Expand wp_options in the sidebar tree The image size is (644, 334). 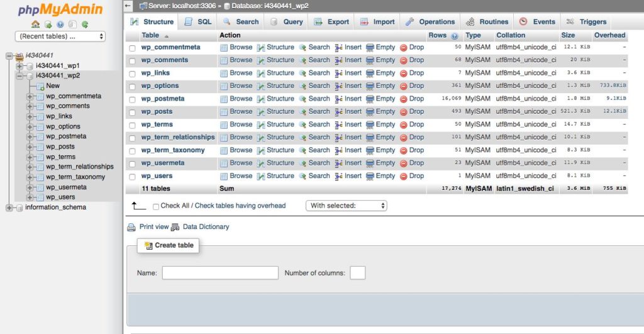tap(30, 127)
